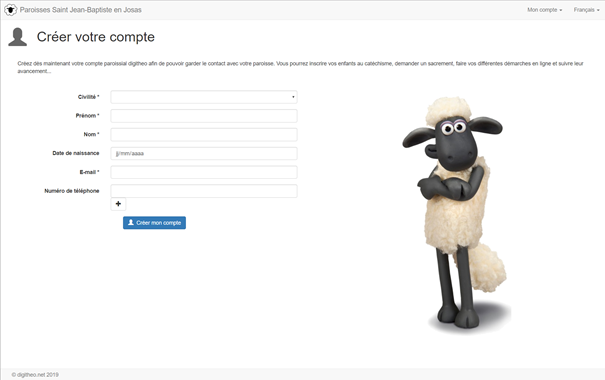Screen dimensions: 605x380
Task: Click the Date de naissance label
Action: [76, 153]
